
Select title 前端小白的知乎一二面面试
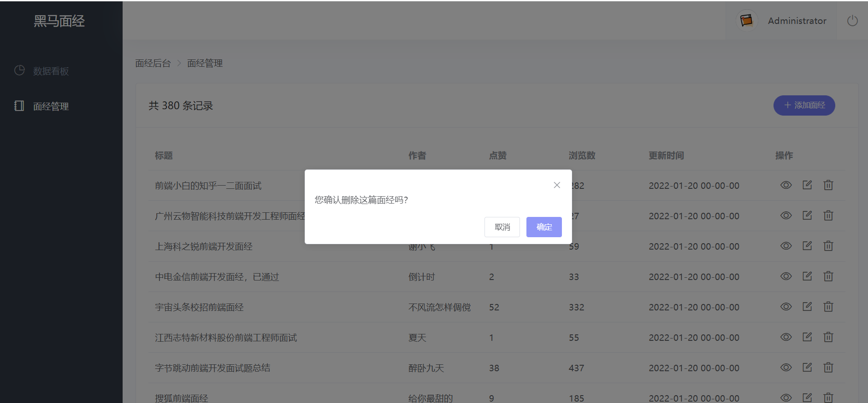pyautogui.click(x=208, y=186)
